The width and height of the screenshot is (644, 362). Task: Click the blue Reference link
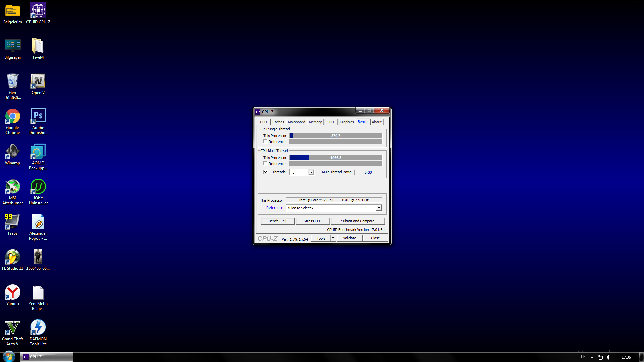coord(275,208)
